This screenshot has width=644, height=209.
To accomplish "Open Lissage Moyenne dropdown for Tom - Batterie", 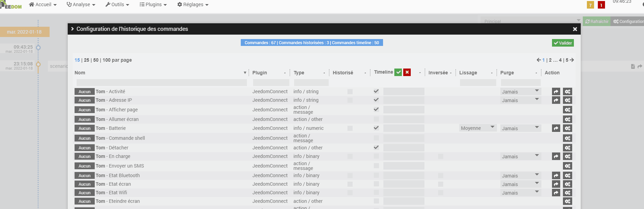I will pyautogui.click(x=478, y=128).
